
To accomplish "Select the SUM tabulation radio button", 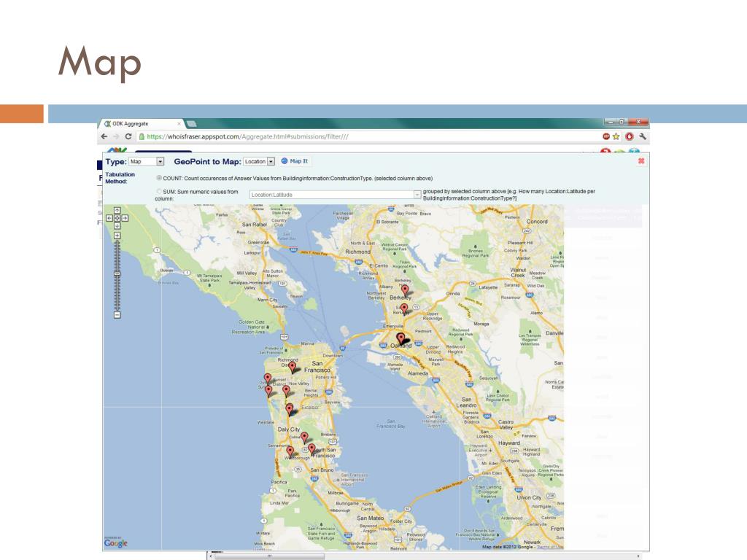I will click(159, 192).
